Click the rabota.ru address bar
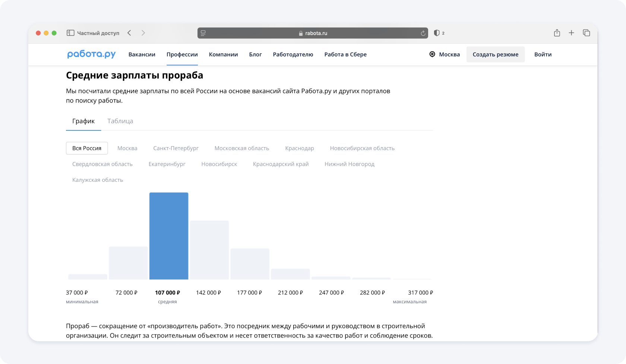 tap(312, 33)
